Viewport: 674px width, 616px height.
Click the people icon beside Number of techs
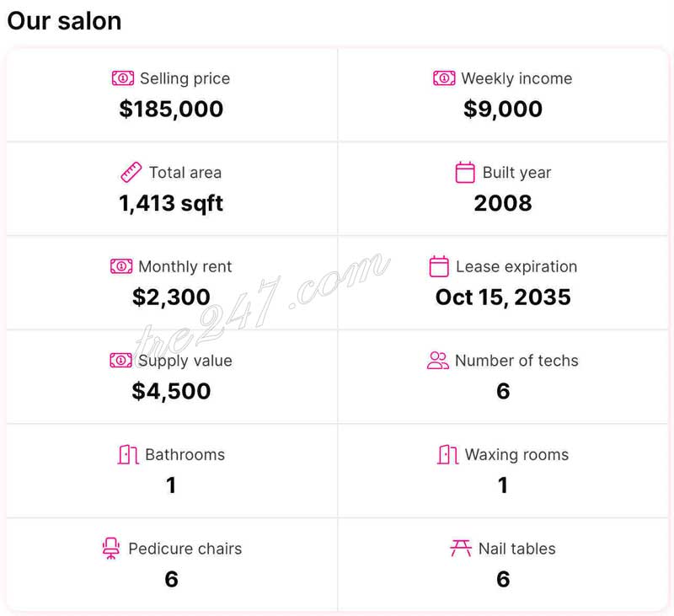[x=438, y=361]
